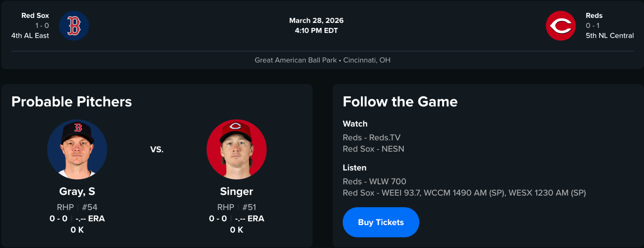Viewport: 644px width, 248px height.
Task: Open the headshot above the Gray, S label
Action: 77,149
